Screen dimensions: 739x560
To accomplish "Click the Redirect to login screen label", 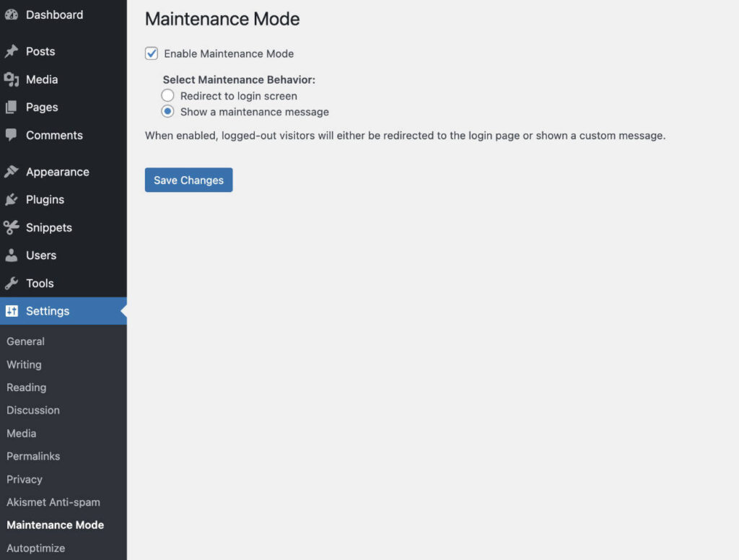I will (238, 96).
